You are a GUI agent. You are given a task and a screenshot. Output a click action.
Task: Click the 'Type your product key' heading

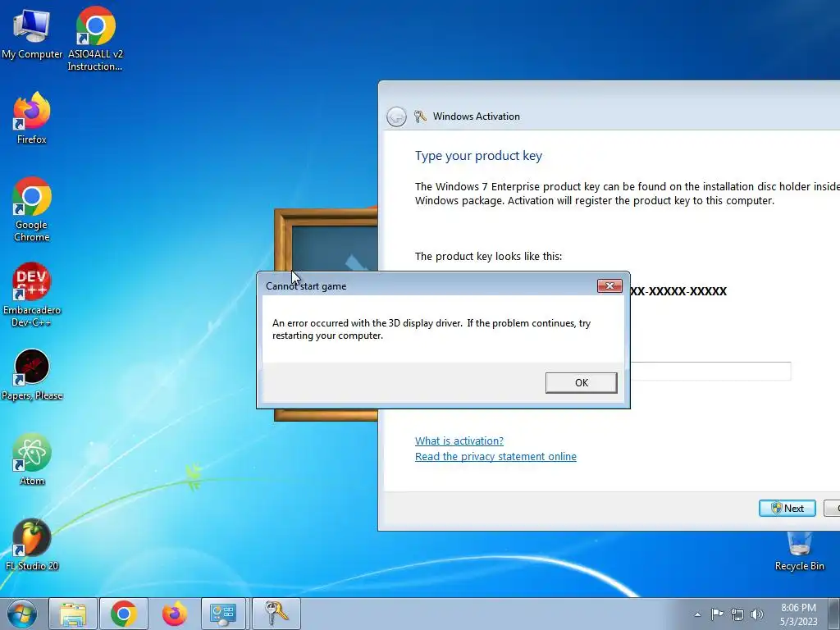tap(478, 156)
